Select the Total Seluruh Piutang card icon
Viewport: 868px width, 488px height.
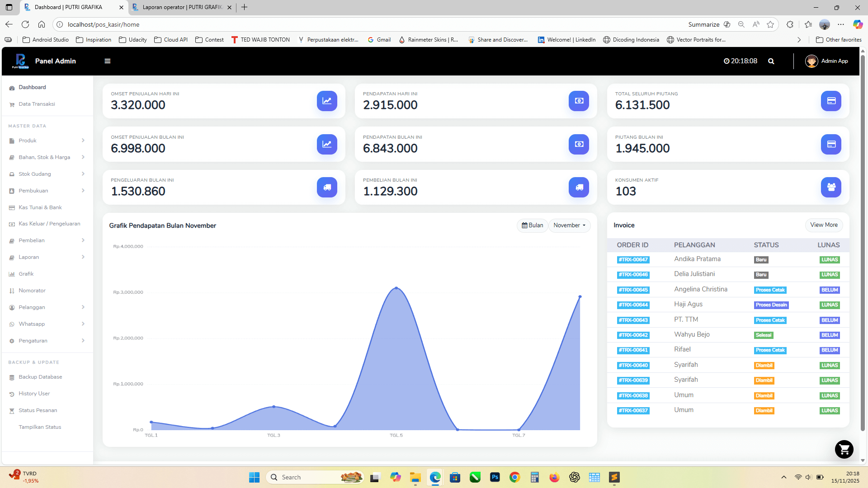tap(831, 101)
